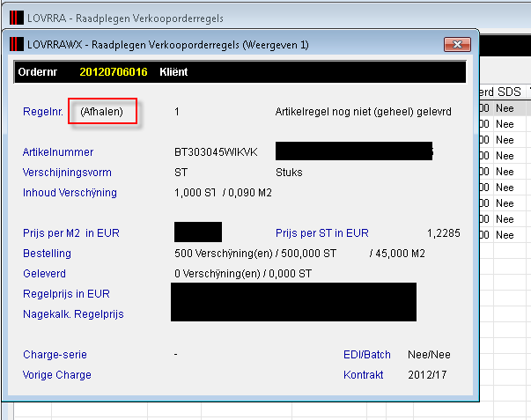531x420 pixels.
Task: Click the Nee/Nee value beside EDI/Batch
Action: coord(429,355)
